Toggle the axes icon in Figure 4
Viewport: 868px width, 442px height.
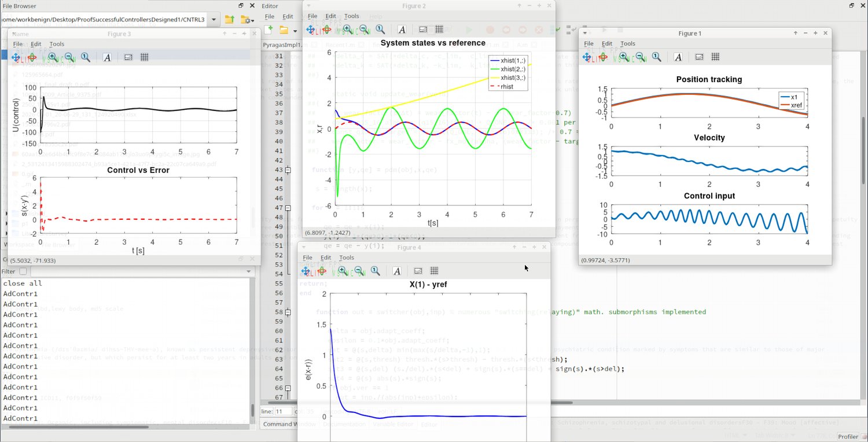418,271
